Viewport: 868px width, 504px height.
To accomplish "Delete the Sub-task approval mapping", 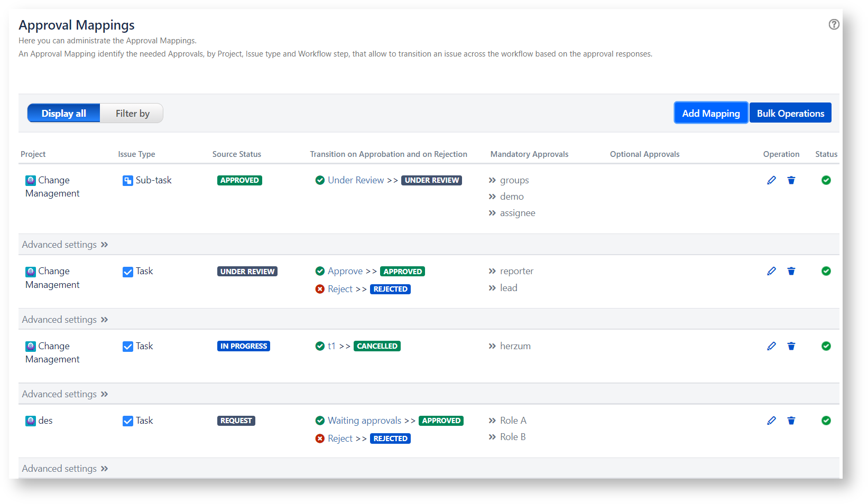I will [791, 180].
